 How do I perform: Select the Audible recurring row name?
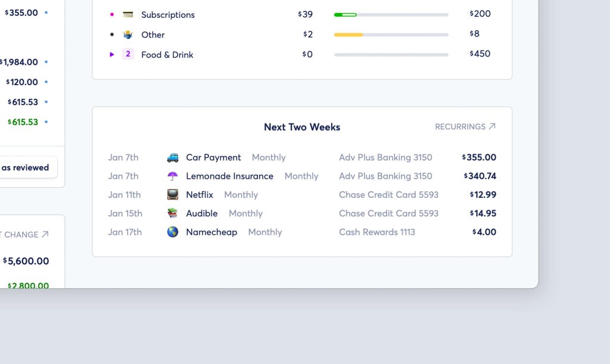point(202,213)
